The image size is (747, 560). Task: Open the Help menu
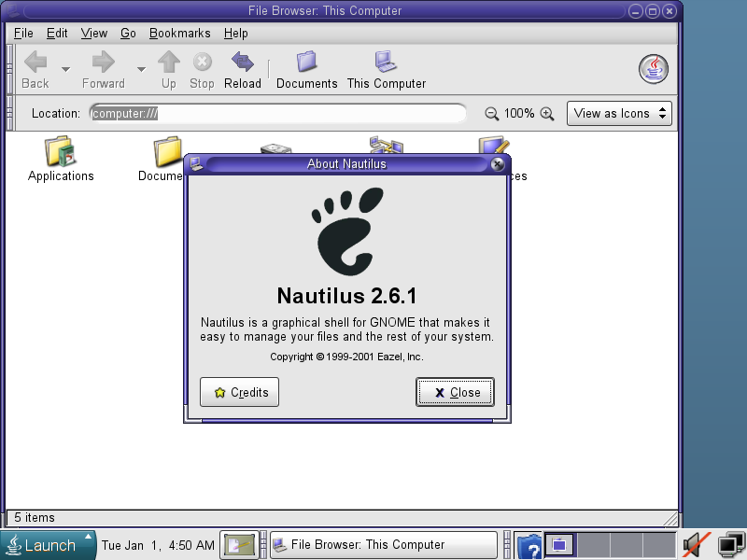pos(236,34)
